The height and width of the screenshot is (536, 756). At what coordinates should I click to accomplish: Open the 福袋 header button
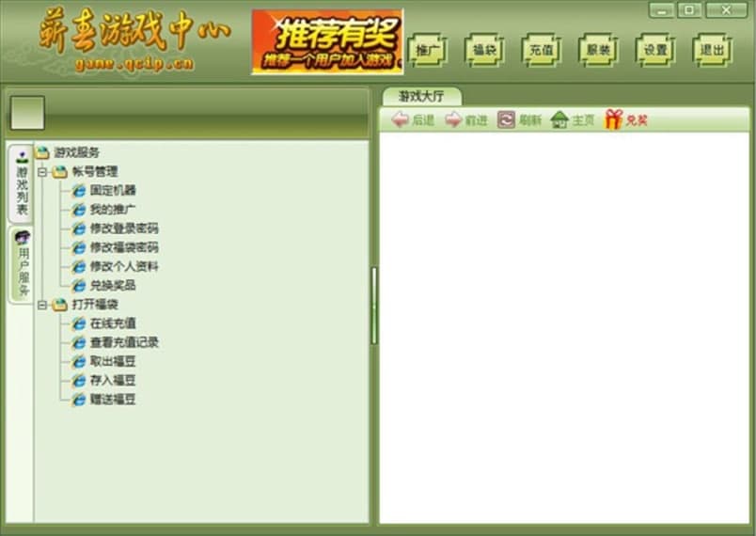tap(484, 50)
